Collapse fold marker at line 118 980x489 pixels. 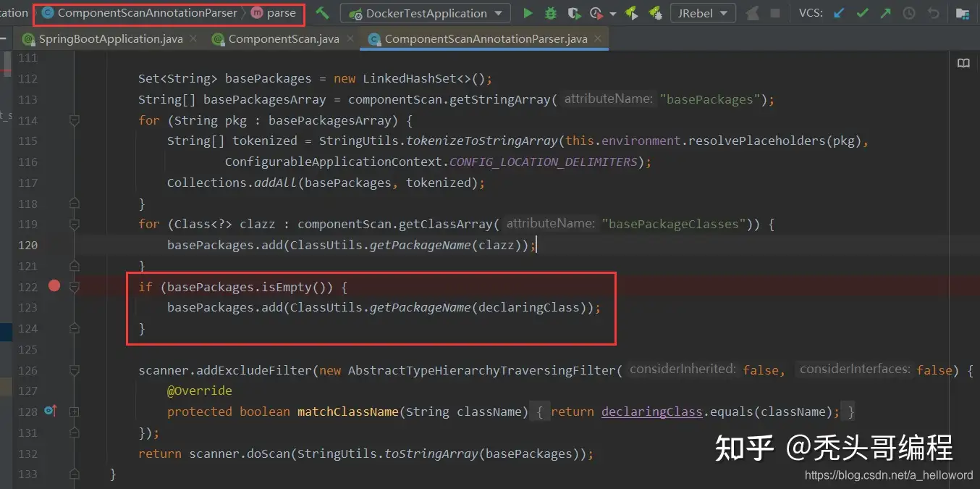[74, 203]
